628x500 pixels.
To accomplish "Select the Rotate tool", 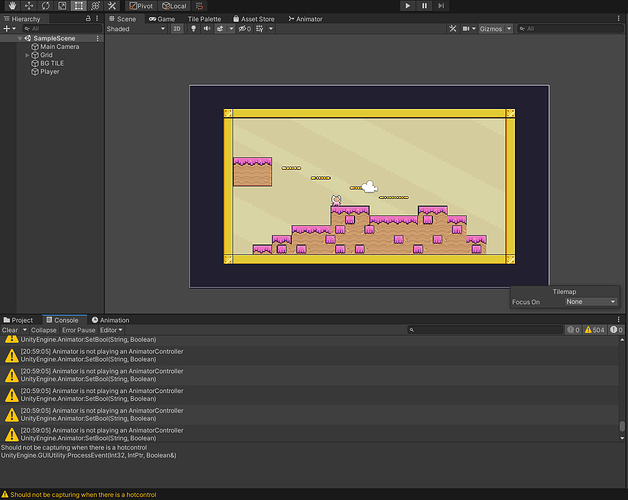I will [45, 6].
